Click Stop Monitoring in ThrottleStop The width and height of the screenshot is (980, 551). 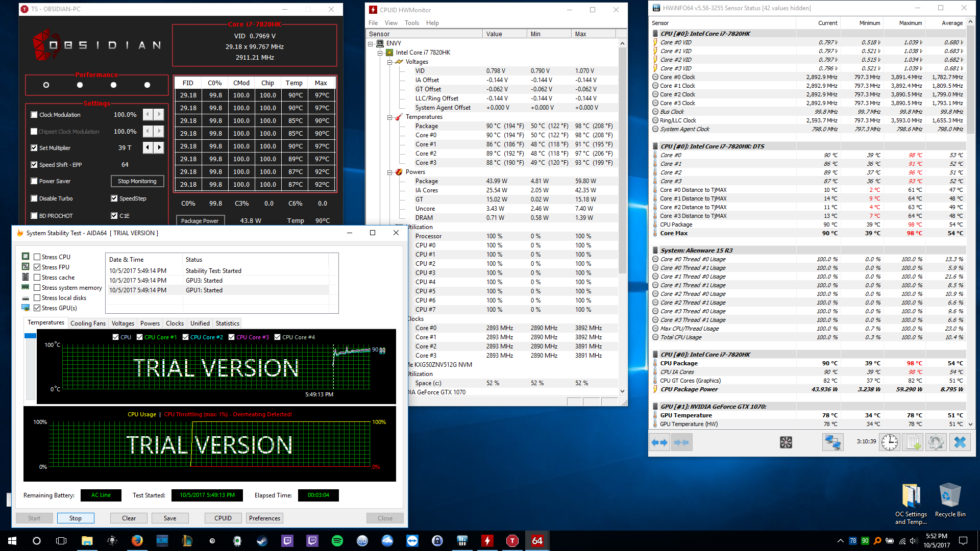tap(137, 181)
